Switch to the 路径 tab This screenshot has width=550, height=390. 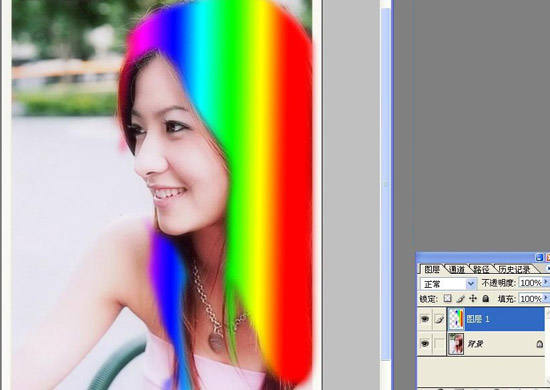(481, 269)
